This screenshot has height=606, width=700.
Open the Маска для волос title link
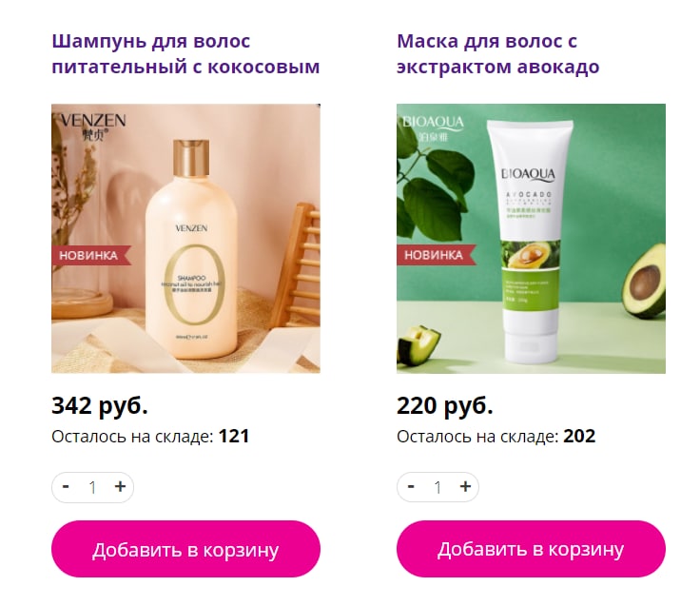(x=497, y=54)
